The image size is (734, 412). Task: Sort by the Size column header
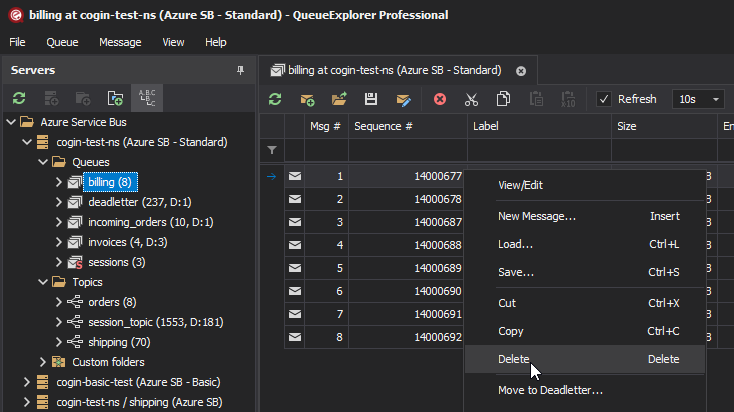(664, 126)
